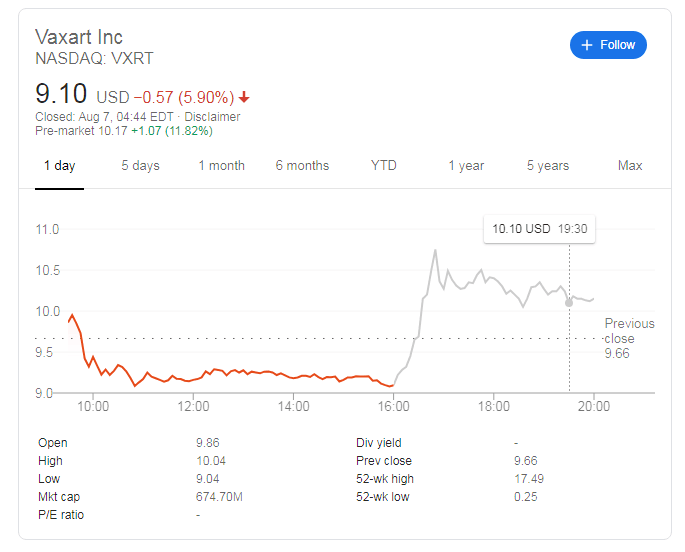This screenshot has height=552, width=685.
Task: Switch to the 5 days tab
Action: point(140,166)
